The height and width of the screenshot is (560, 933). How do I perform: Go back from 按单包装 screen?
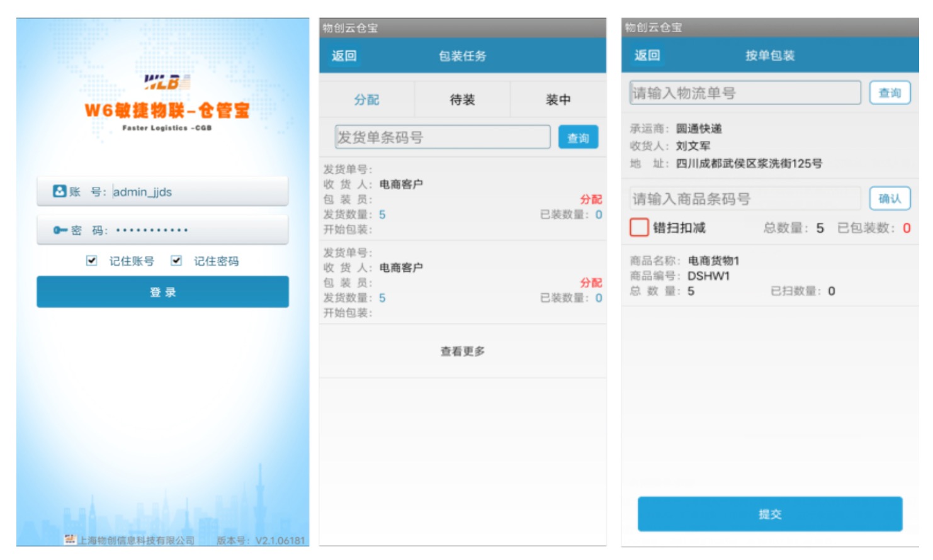coord(647,55)
